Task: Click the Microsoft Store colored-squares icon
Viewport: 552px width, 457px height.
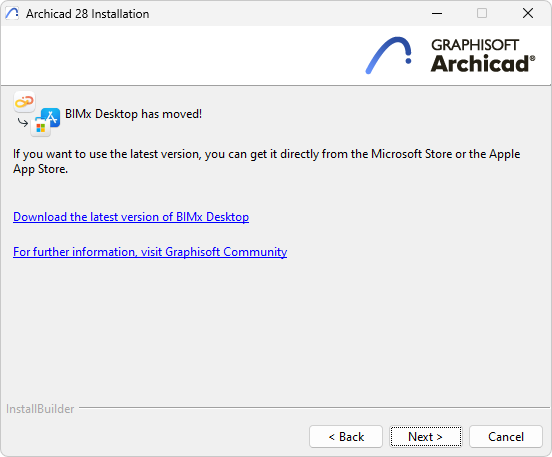Action: [x=40, y=127]
